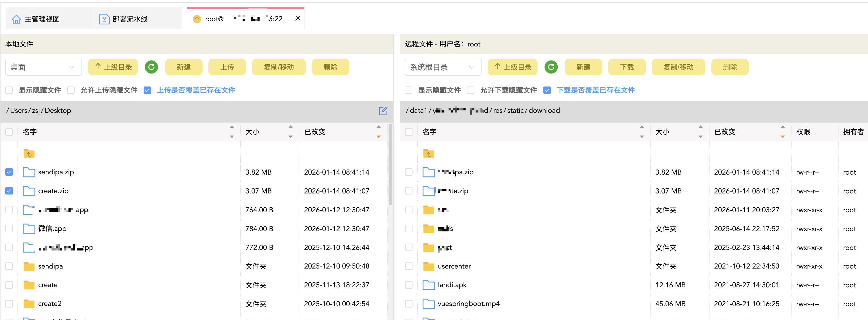868x320 pixels.
Task: Click the usercenter folder icon in remote list
Action: [x=429, y=266]
